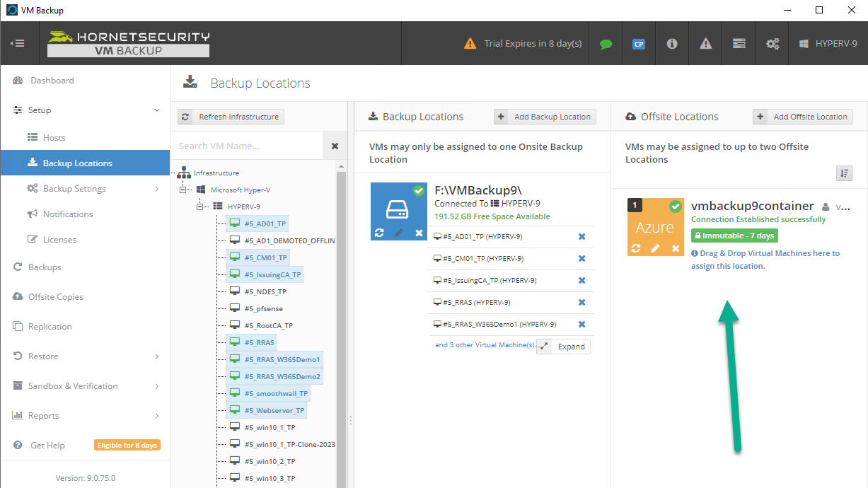Click Refresh Infrastructure button
The width and height of the screenshot is (868, 488).
[x=231, y=117]
